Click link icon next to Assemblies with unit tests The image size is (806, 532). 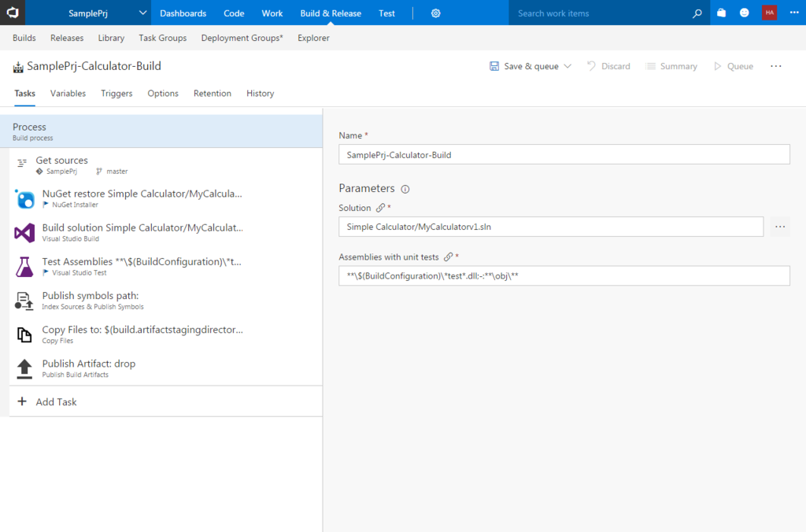[x=448, y=257]
